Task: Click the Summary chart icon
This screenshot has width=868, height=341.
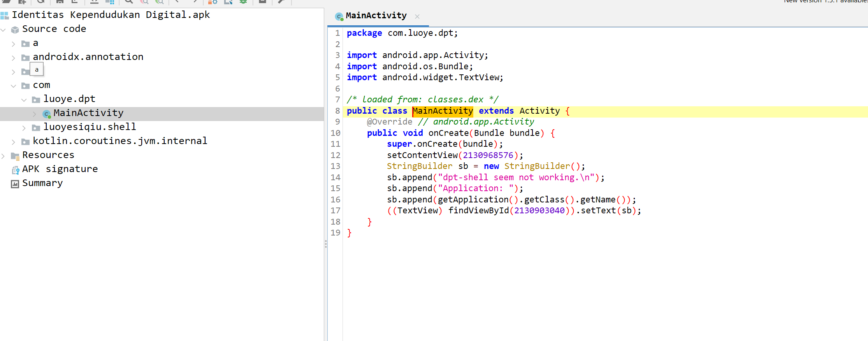Action: [x=15, y=184]
